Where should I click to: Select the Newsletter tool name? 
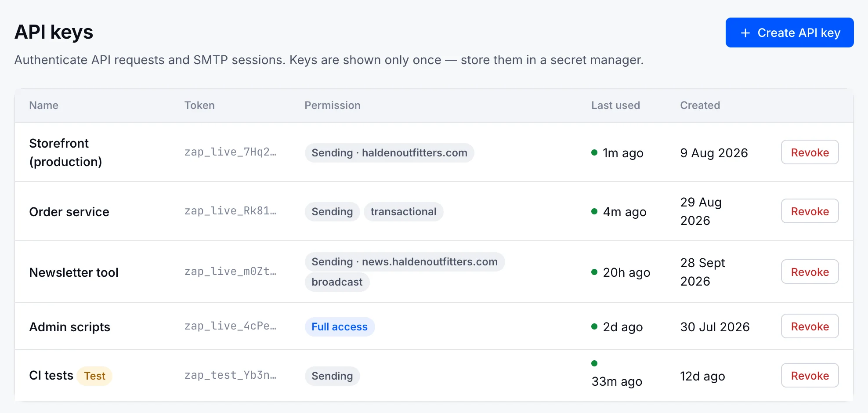tap(74, 272)
